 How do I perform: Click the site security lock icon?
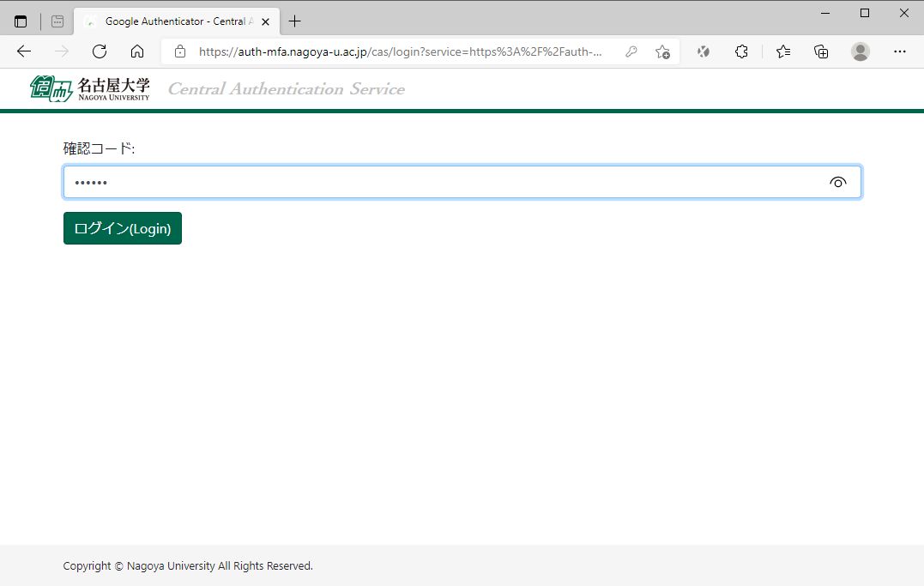179,51
